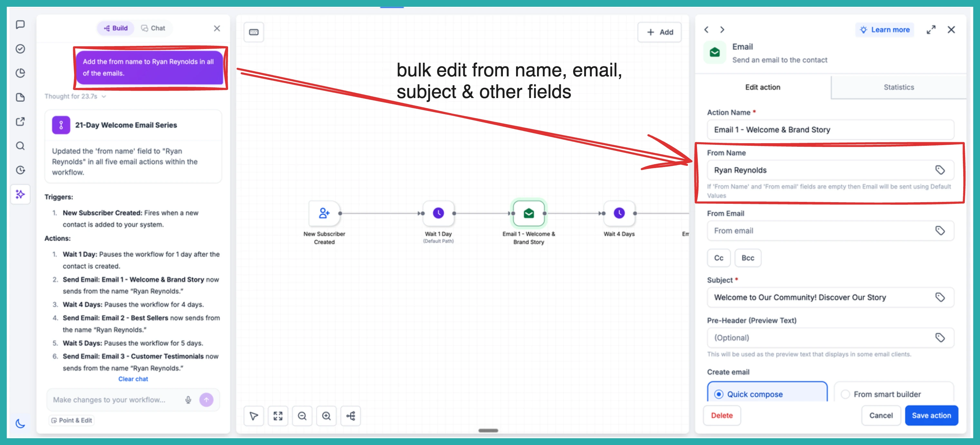The image size is (980, 445).
Task: Edit the Action Name field
Action: click(x=831, y=130)
